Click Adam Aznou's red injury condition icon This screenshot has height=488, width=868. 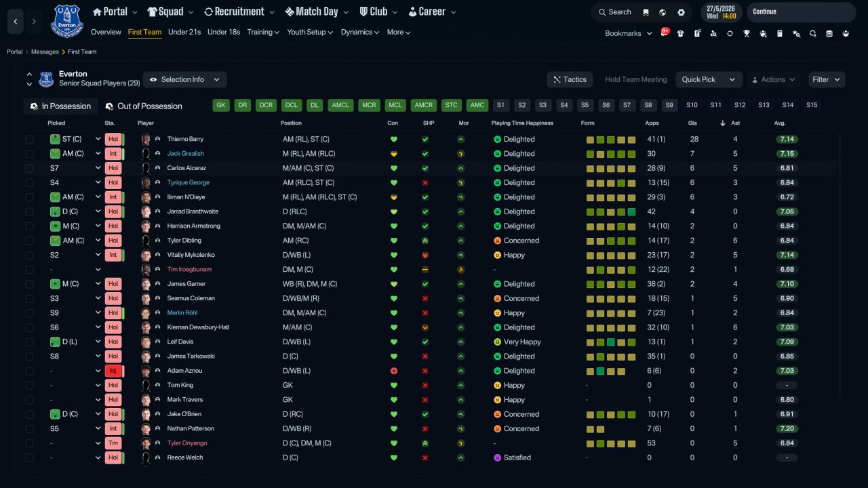[393, 371]
